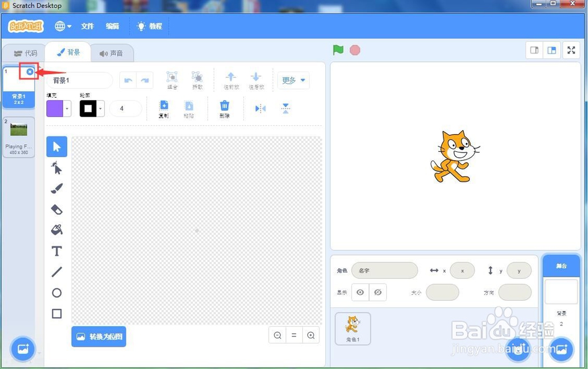Screen dimensions: 588x369
Task: Zoom in the paint canvas
Action: click(311, 335)
